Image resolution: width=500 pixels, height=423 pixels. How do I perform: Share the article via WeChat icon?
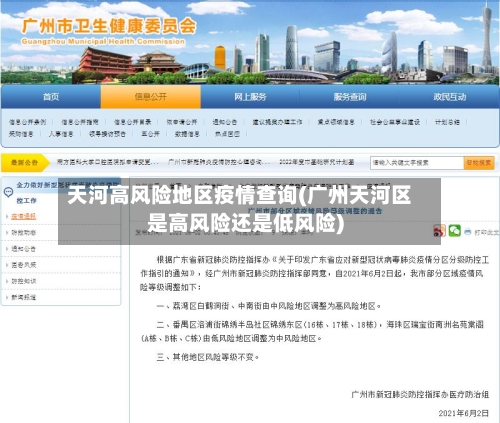coord(454,231)
